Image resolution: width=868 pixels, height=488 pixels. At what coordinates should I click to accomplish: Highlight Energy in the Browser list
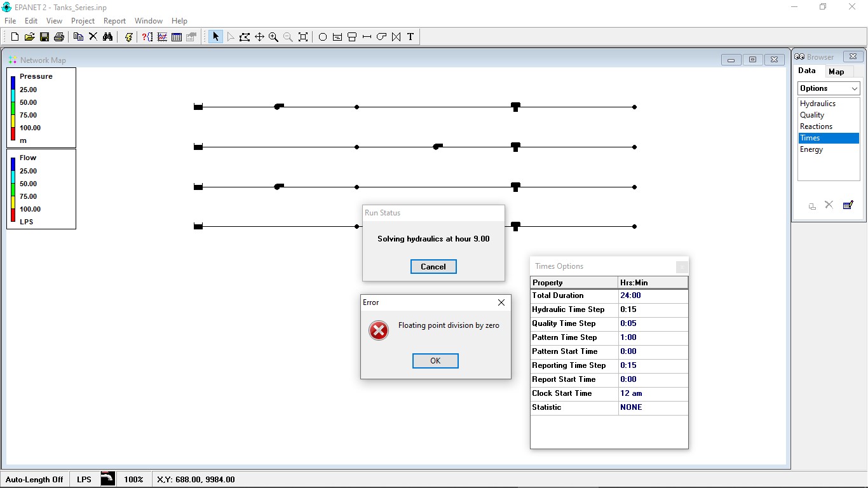(811, 149)
